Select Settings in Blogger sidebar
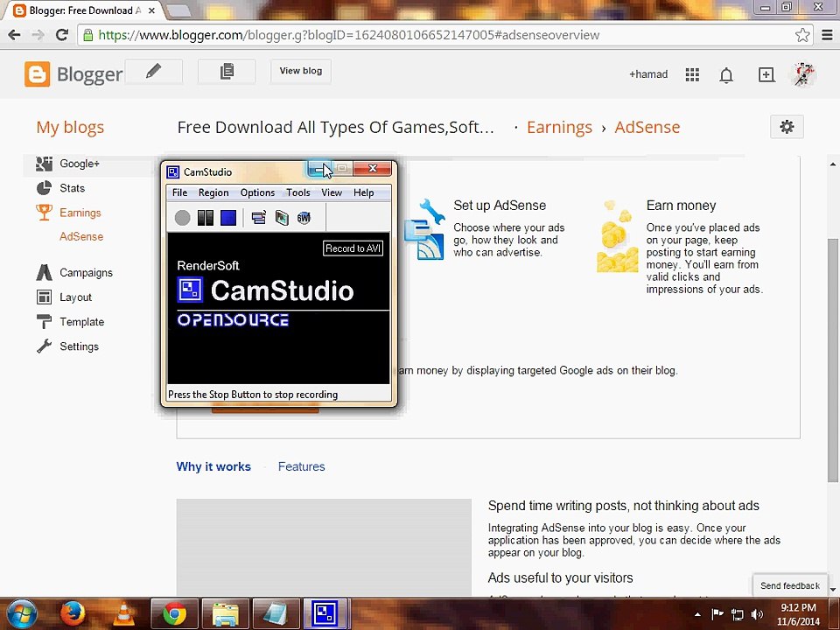 click(x=79, y=346)
